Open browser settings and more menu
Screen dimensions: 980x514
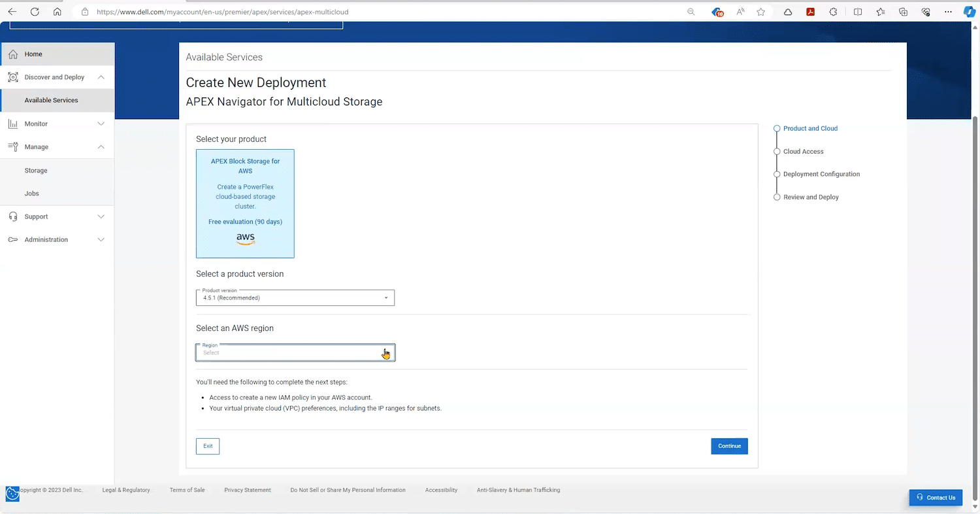point(949,12)
